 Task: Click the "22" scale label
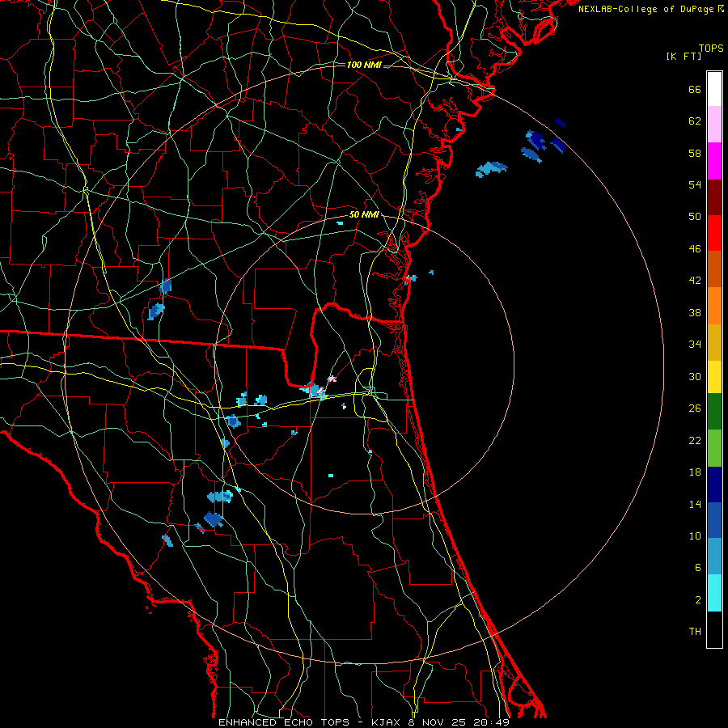(695, 440)
